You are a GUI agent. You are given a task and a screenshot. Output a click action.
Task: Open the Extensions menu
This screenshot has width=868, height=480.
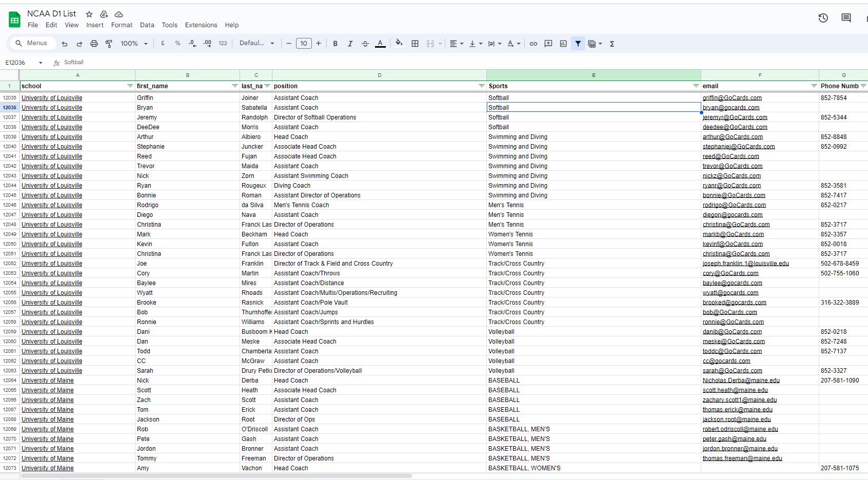click(x=201, y=25)
